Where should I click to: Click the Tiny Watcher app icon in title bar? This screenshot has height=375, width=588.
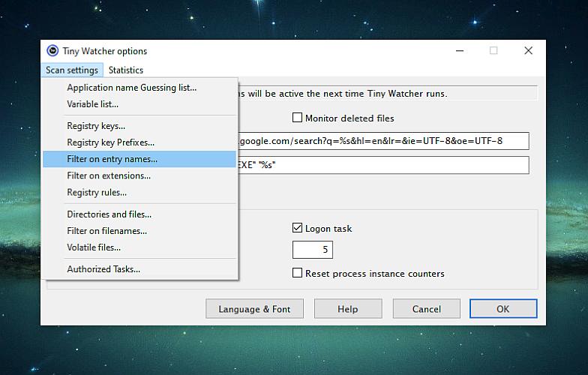(x=52, y=51)
